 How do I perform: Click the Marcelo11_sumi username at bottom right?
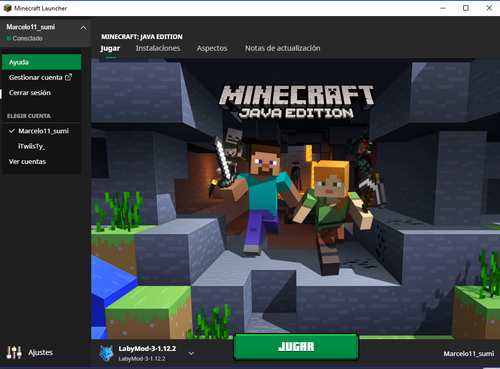[x=469, y=354]
